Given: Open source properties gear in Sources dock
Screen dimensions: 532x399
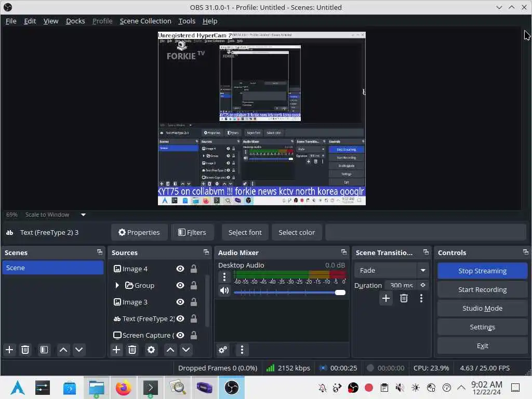Looking at the screenshot, I should pos(151,350).
